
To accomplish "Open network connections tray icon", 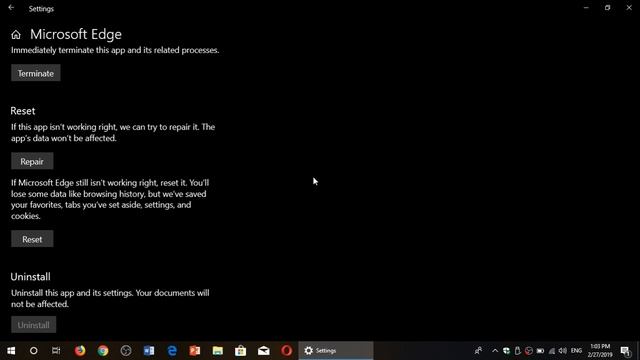I will pos(552,351).
